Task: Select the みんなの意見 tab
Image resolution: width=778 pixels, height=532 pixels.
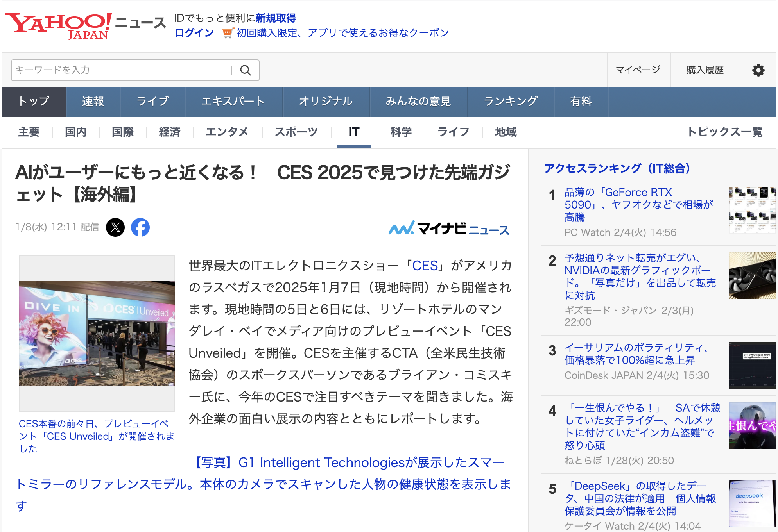Action: coord(418,102)
